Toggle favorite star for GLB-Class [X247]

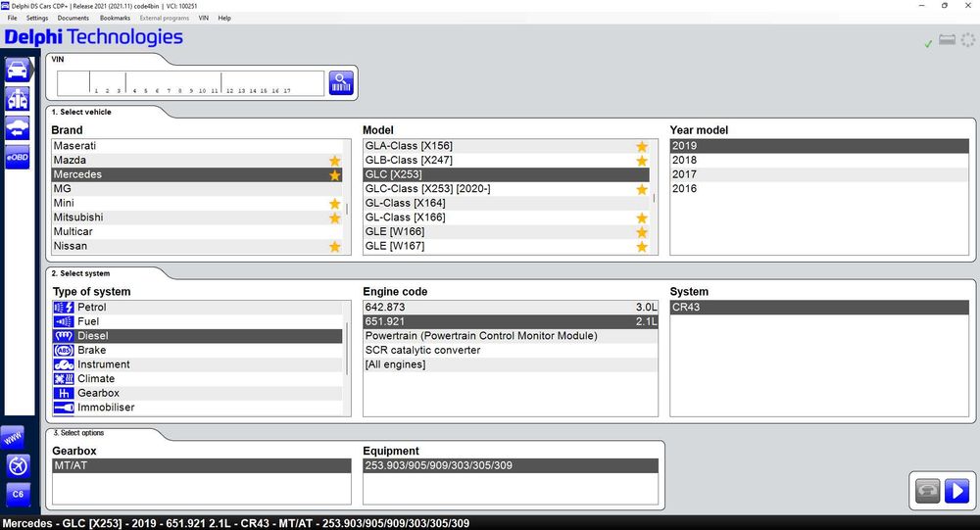coord(642,161)
